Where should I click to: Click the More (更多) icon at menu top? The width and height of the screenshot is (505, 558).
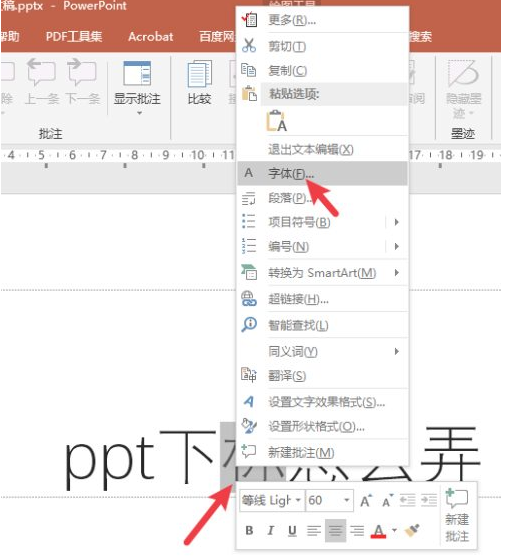249,20
